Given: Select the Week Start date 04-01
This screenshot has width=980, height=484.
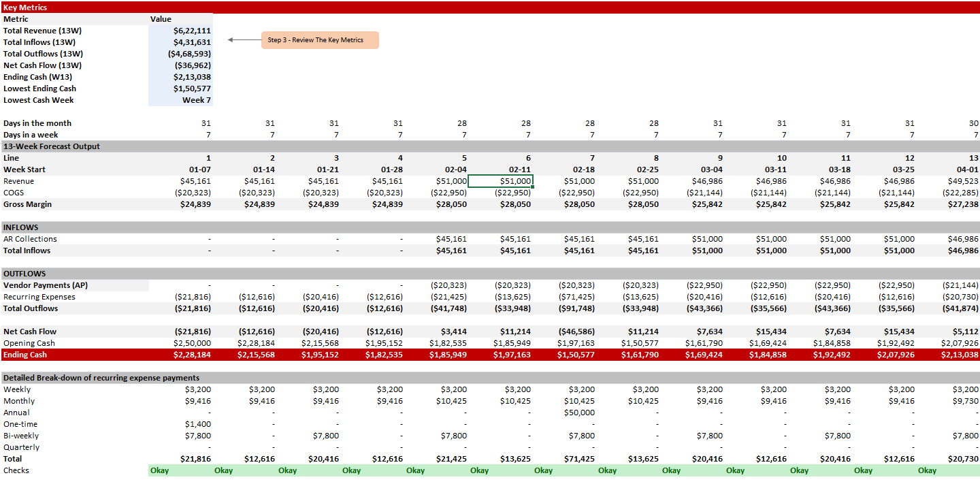Looking at the screenshot, I should click(x=968, y=170).
